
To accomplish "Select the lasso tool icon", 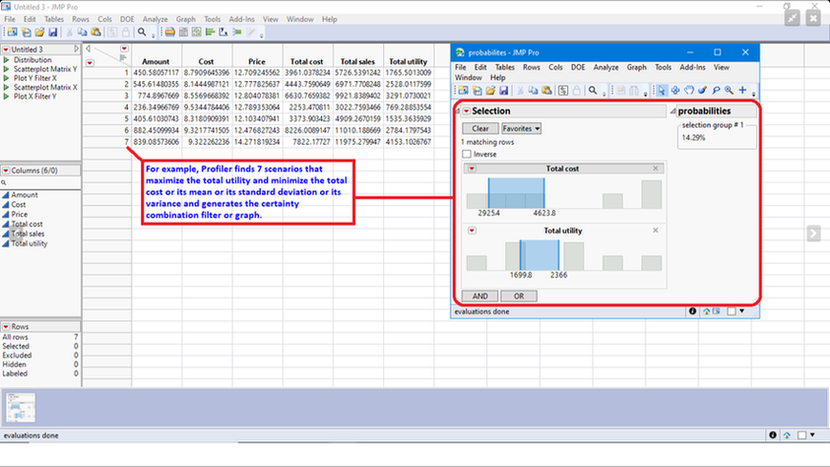I will tap(716, 91).
